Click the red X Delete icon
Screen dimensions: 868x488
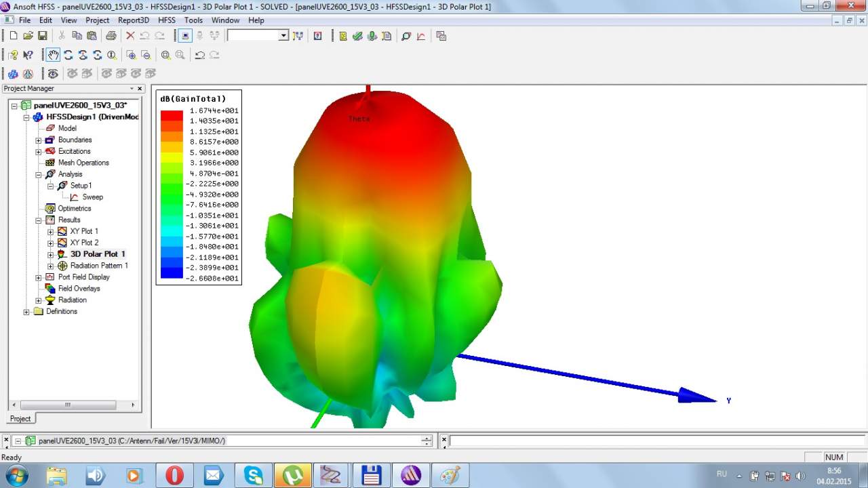point(130,36)
